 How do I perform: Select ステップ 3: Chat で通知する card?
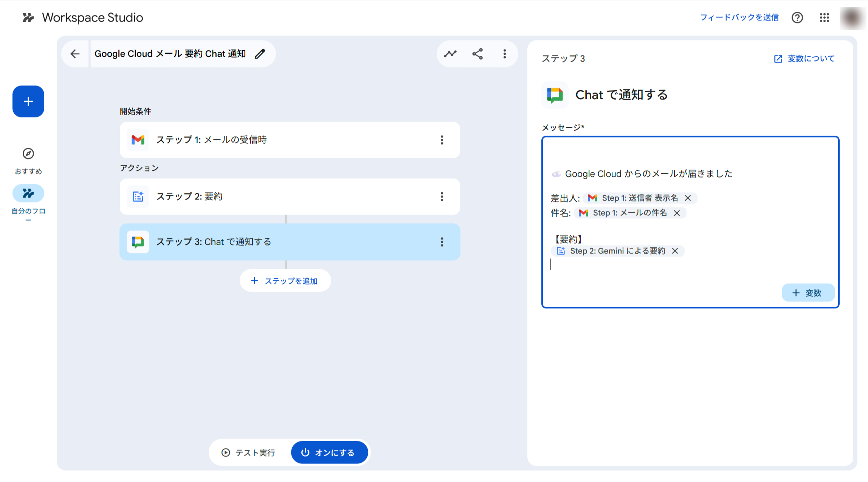click(290, 242)
